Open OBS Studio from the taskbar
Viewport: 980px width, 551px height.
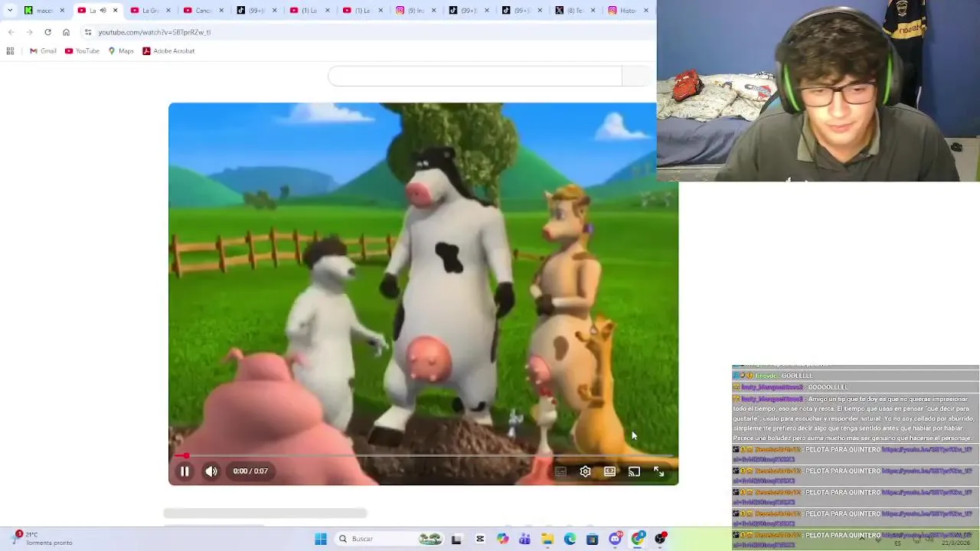(x=660, y=539)
